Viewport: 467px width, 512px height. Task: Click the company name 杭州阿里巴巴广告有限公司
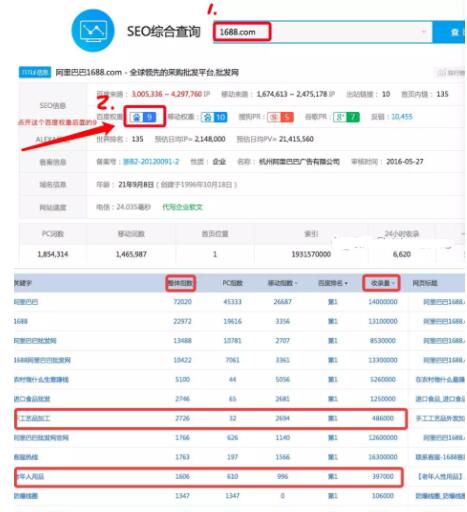pos(299,162)
